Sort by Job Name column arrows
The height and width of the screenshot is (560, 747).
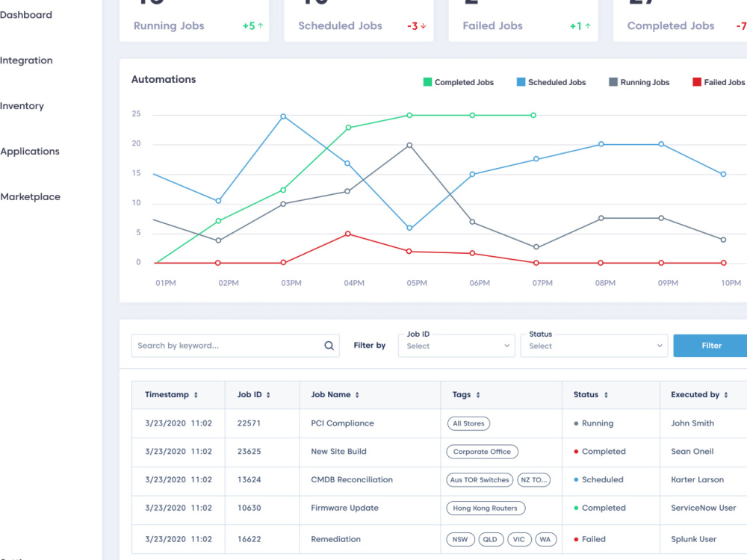tap(357, 395)
